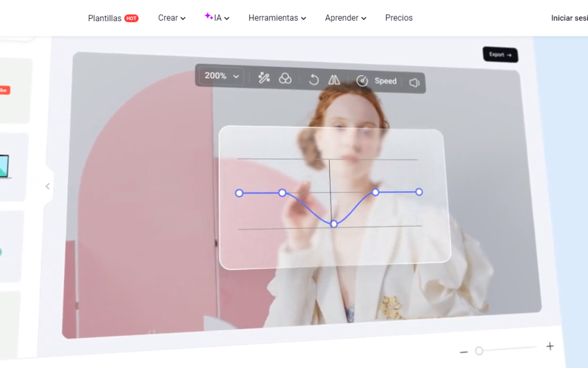The height and width of the screenshot is (368, 588).
Task: Click the flip horizontal mirror icon
Action: pyautogui.click(x=334, y=80)
